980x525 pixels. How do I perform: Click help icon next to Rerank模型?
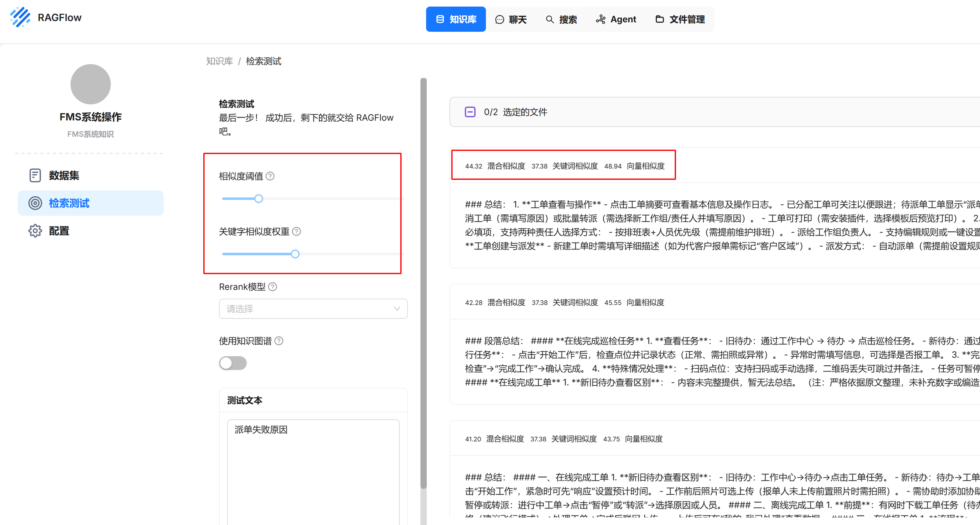pyautogui.click(x=272, y=287)
